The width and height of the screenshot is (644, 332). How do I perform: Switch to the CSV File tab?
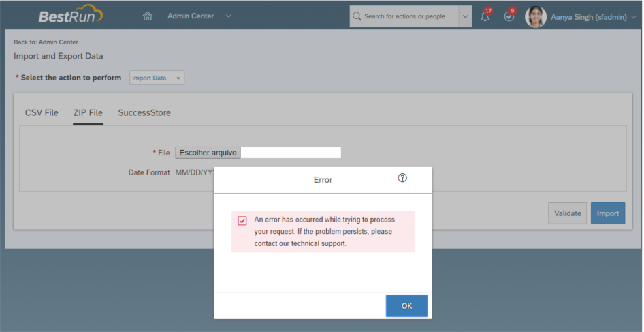tap(42, 112)
